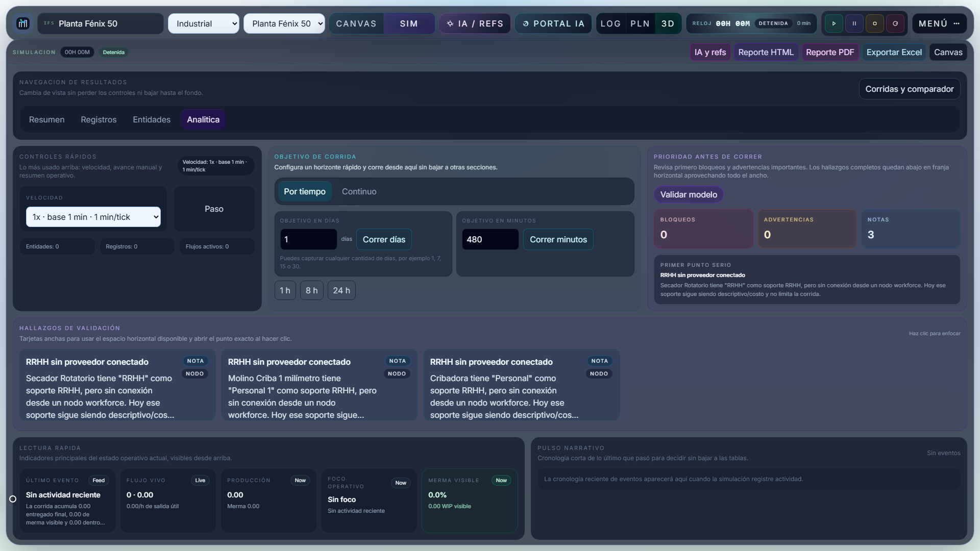Viewport: 980px width, 551px height.
Task: Stop the simulation with the square icon
Action: 874,23
